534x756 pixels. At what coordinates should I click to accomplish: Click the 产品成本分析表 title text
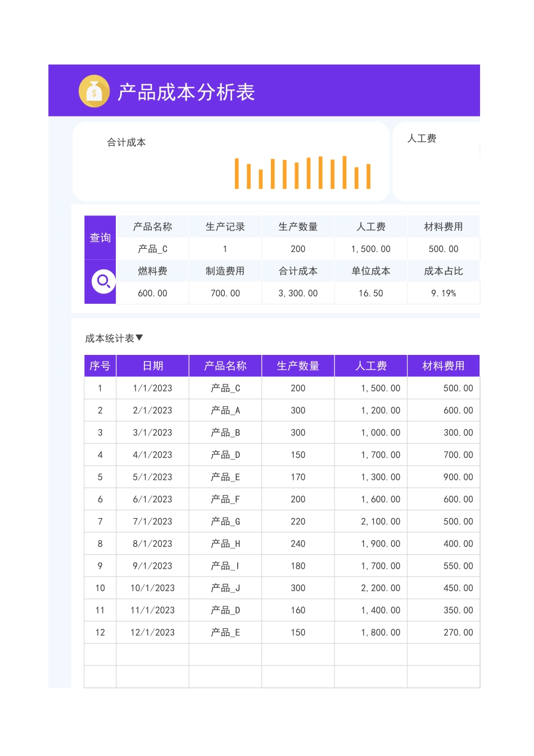185,92
